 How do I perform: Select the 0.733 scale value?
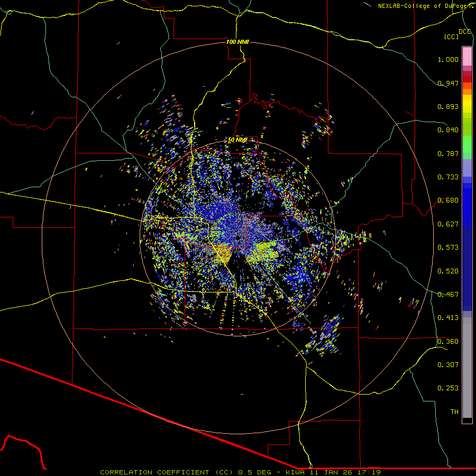tap(448, 177)
